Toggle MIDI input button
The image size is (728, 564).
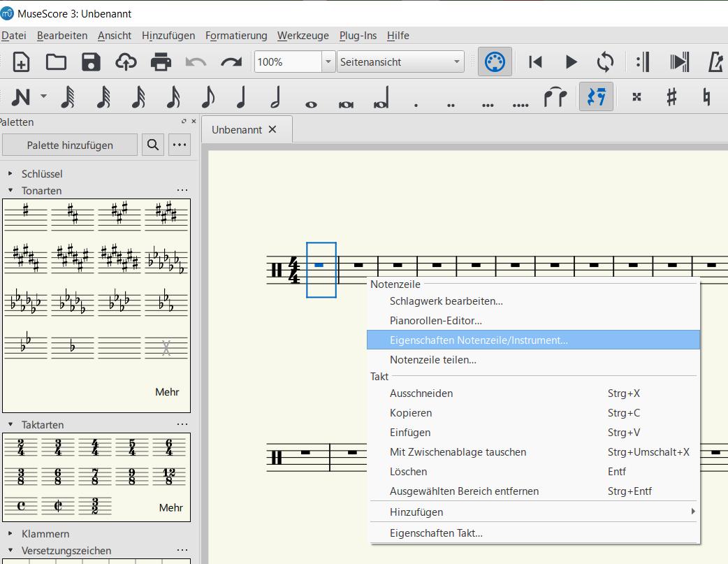click(495, 62)
